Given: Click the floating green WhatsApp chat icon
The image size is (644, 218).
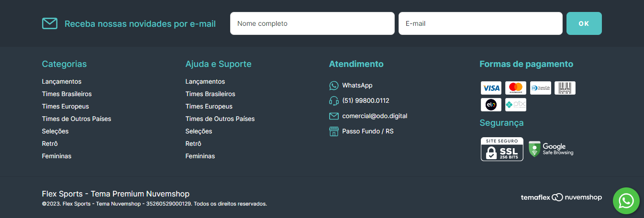Looking at the screenshot, I should pos(626,201).
